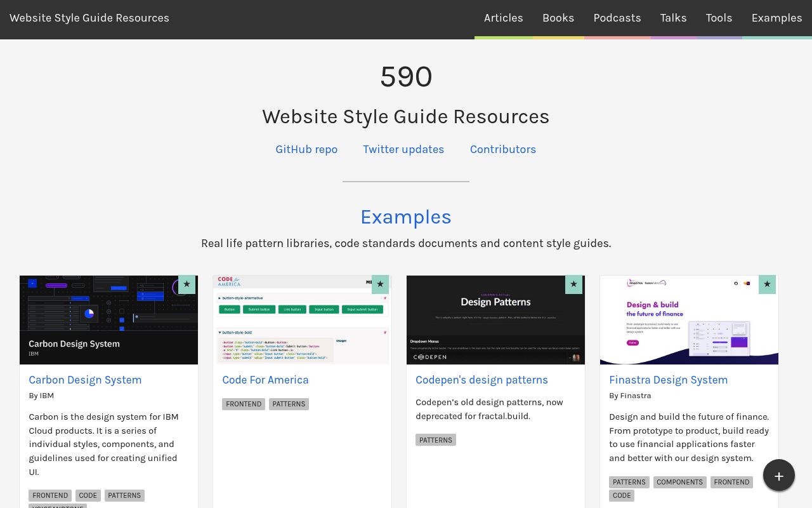Open the GitHub repo link

[x=306, y=149]
